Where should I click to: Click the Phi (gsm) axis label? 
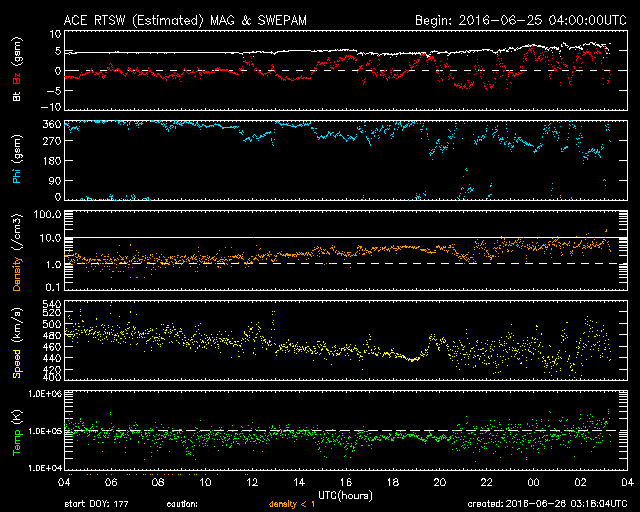click(18, 161)
